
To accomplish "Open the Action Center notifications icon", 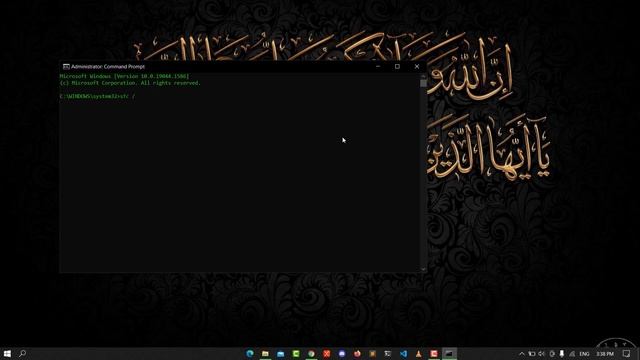I will click(627, 353).
